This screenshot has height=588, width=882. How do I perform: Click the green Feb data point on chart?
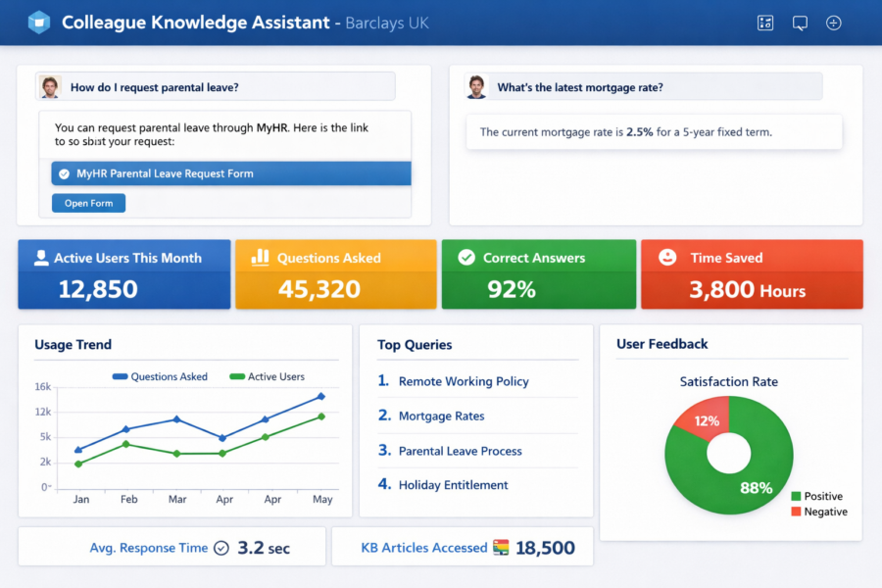click(126, 444)
